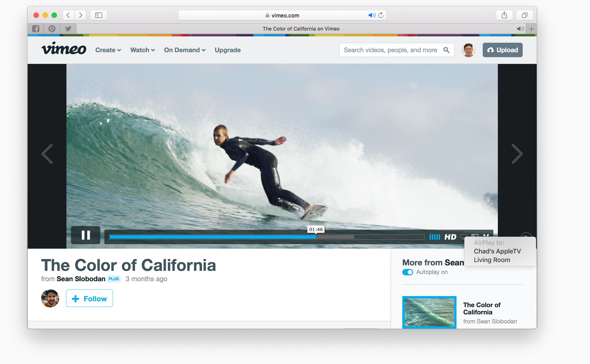This screenshot has height=364, width=590.
Task: Click the Upload button
Action: coord(503,50)
